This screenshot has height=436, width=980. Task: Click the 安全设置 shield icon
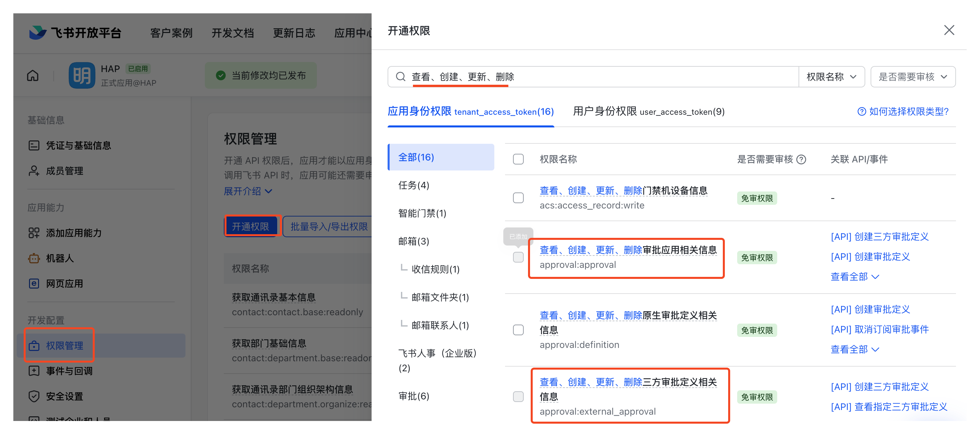point(34,396)
